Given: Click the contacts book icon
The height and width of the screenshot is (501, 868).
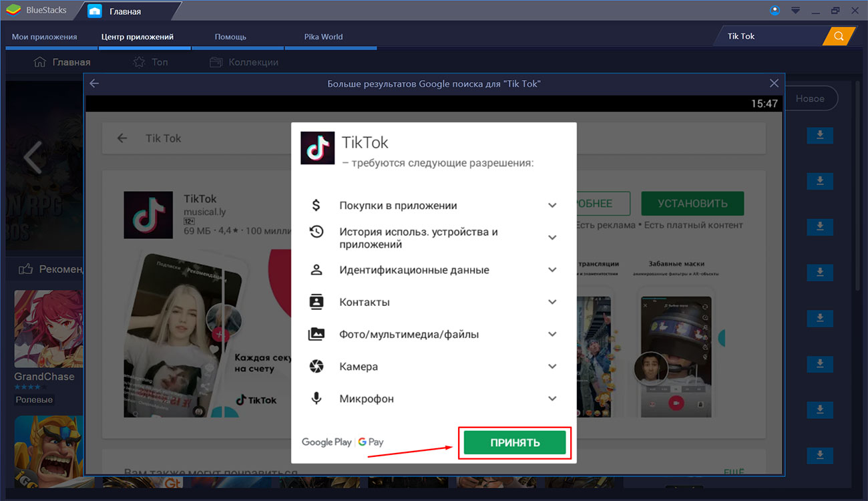Looking at the screenshot, I should click(316, 302).
